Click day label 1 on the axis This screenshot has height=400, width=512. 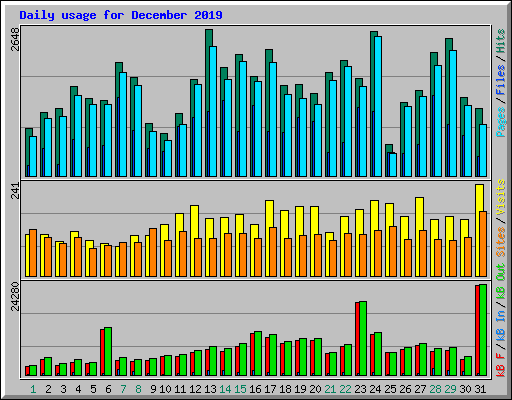(33, 389)
